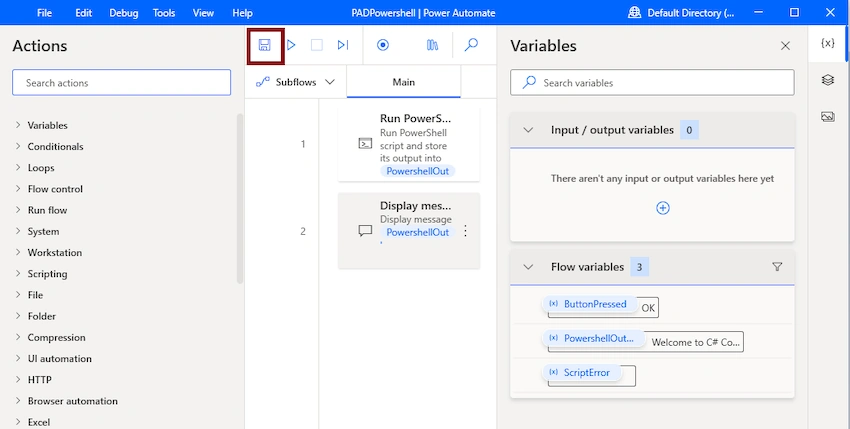850x429 pixels.
Task: Expand the Browser automation action group
Action: coord(18,400)
